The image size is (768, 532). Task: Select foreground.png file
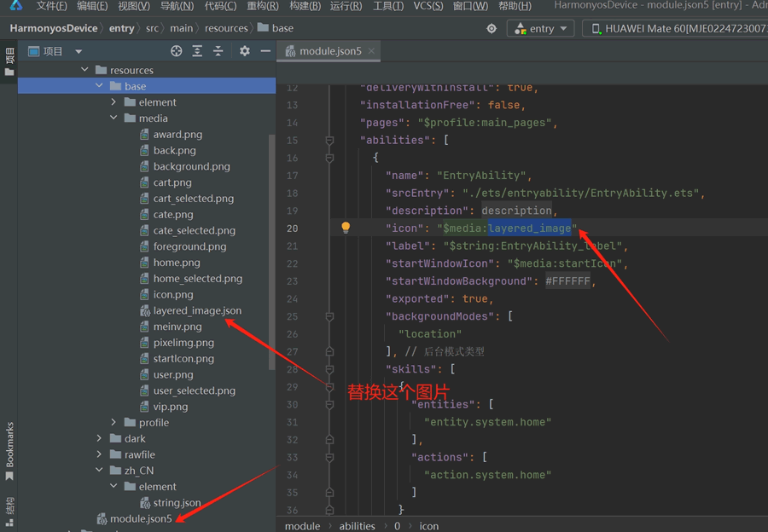coord(183,246)
